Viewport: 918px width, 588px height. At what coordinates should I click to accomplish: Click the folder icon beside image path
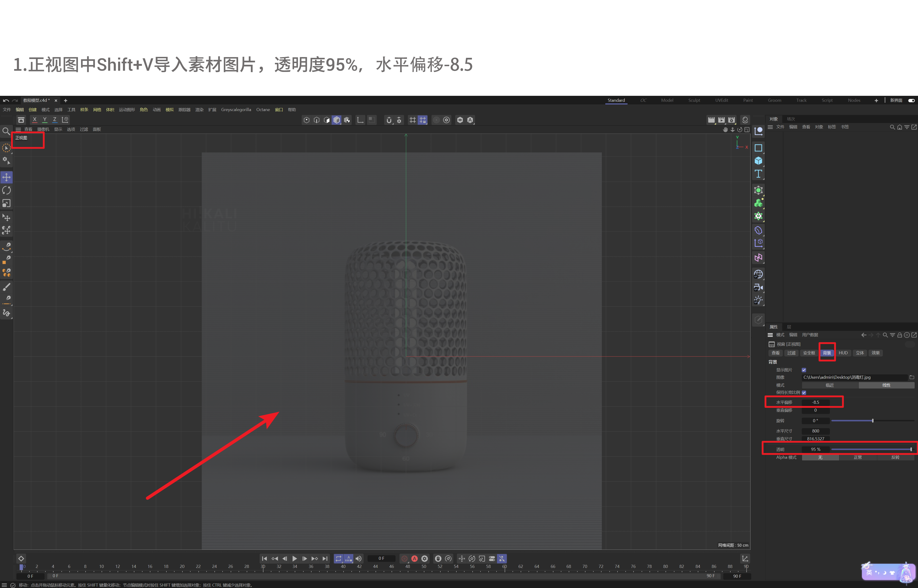912,377
